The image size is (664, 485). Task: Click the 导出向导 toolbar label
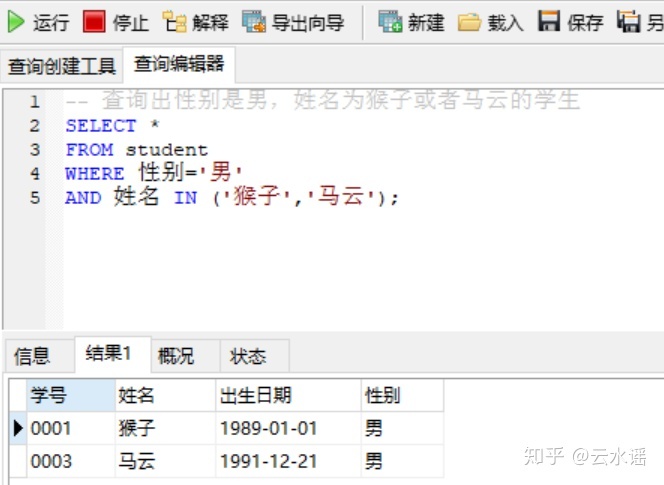click(x=308, y=22)
